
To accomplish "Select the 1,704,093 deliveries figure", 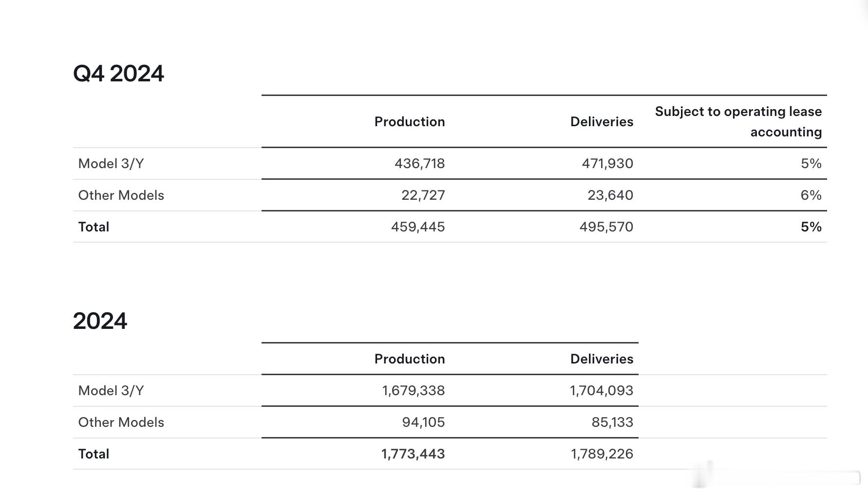I will [x=602, y=391].
